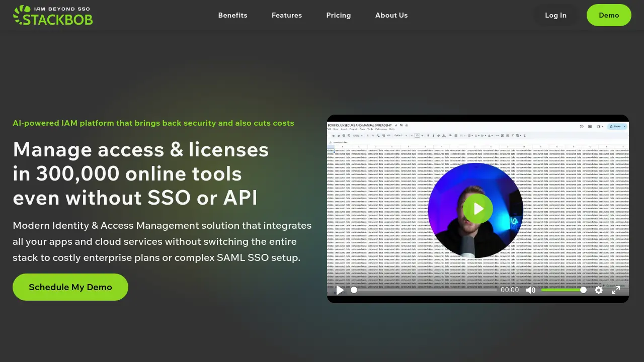
Task: Click the 00:00 video timestamp
Action: [510, 290]
